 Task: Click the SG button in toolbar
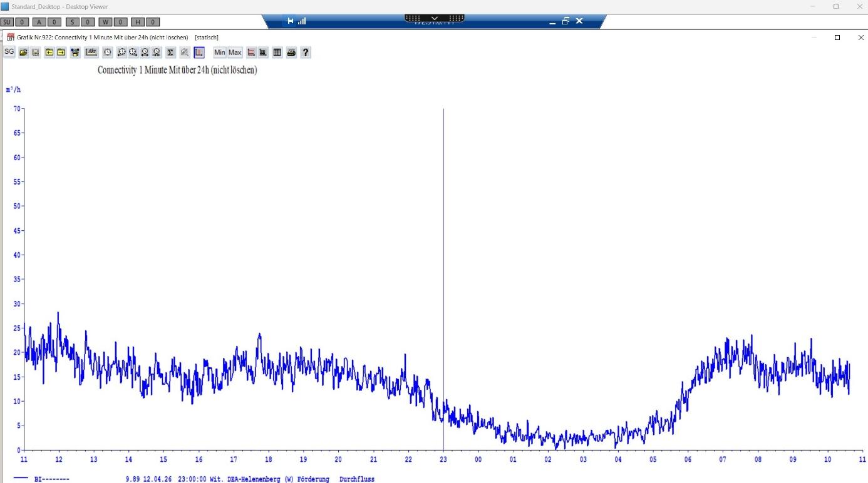tap(9, 52)
